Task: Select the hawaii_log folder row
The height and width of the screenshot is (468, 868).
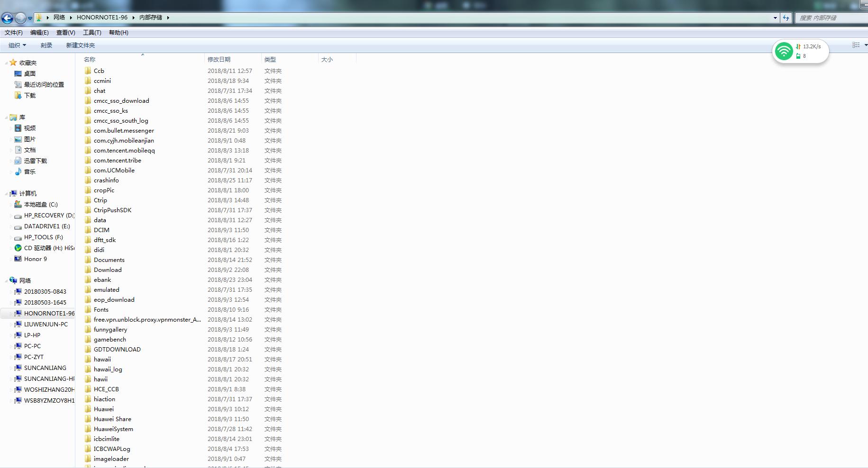Action: (219, 369)
